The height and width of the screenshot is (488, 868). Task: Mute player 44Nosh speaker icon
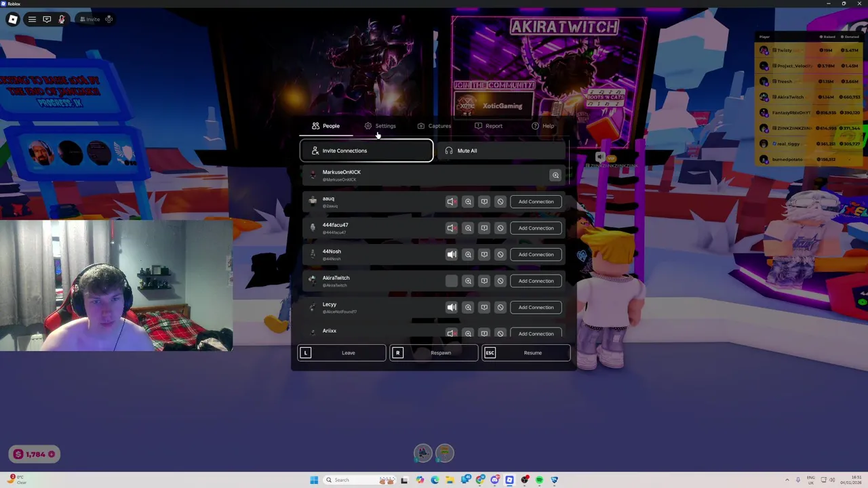(451, 254)
